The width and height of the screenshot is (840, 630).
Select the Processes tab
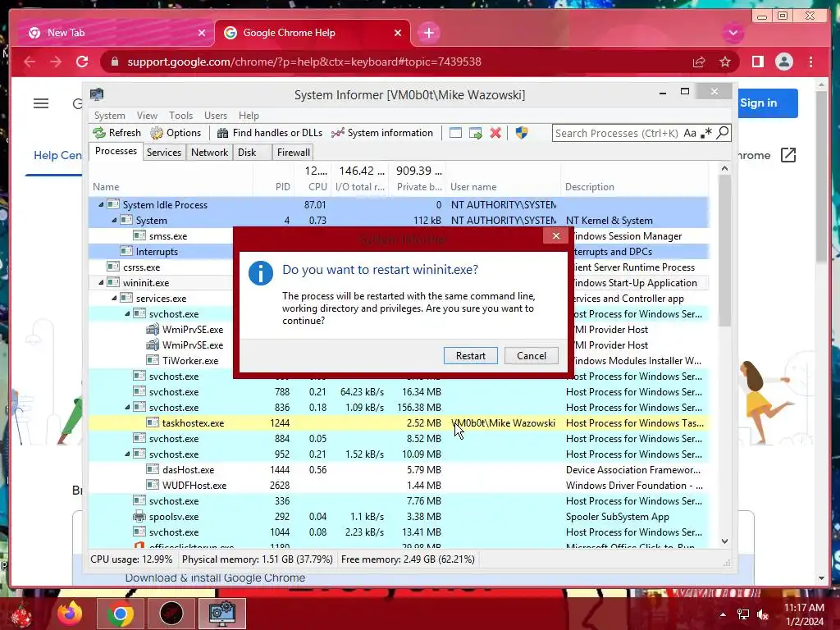coord(116,151)
